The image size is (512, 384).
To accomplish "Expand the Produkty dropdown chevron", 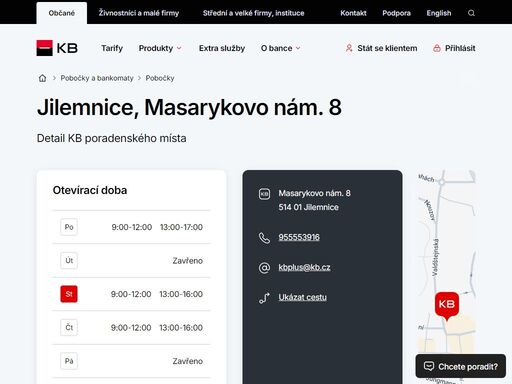I will [x=179, y=48].
